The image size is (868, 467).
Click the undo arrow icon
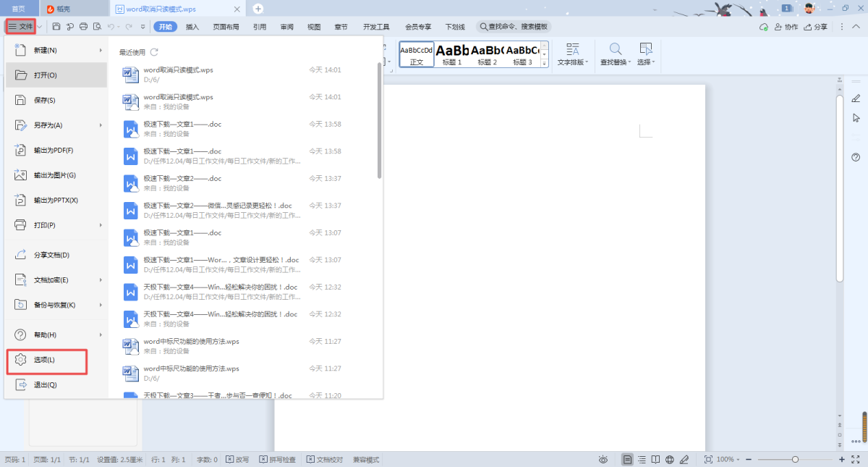tap(111, 27)
